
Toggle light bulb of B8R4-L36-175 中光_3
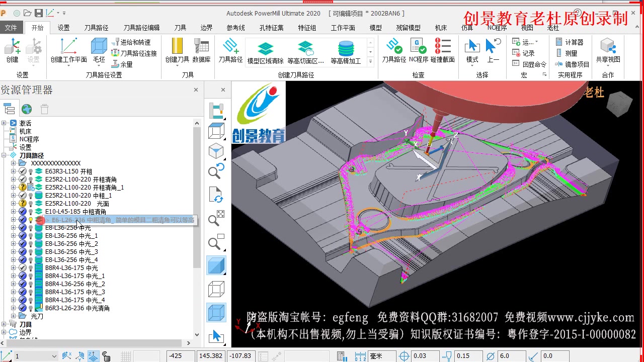31,292
